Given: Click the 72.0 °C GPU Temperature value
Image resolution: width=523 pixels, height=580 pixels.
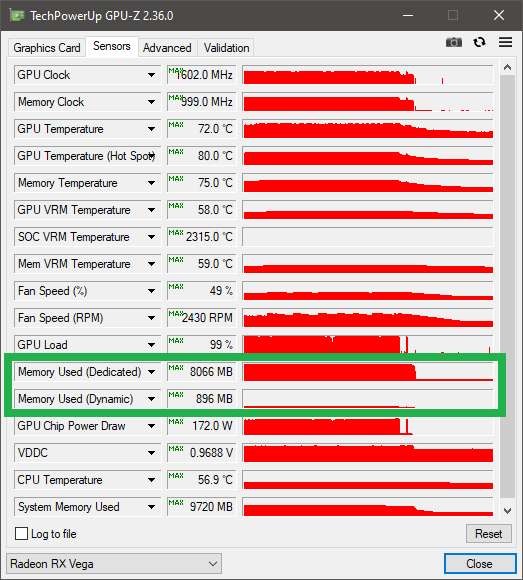Looking at the screenshot, I should 202,129.
